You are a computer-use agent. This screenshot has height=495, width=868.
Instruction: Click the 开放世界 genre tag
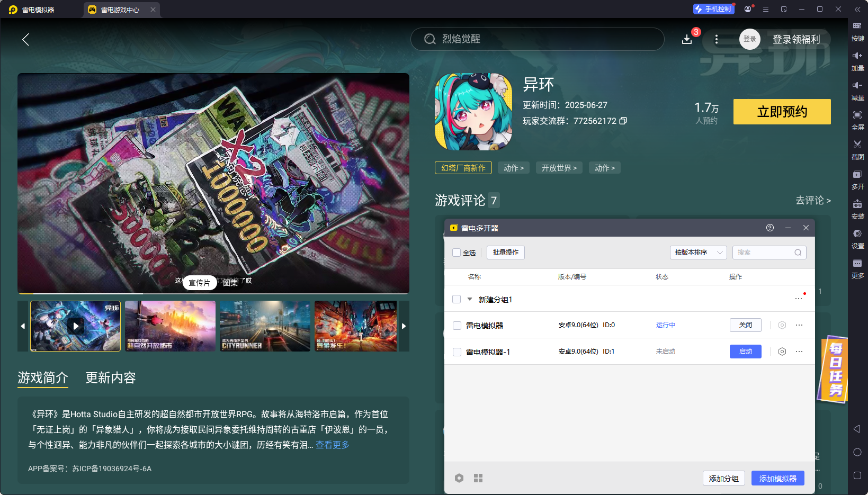pyautogui.click(x=559, y=168)
